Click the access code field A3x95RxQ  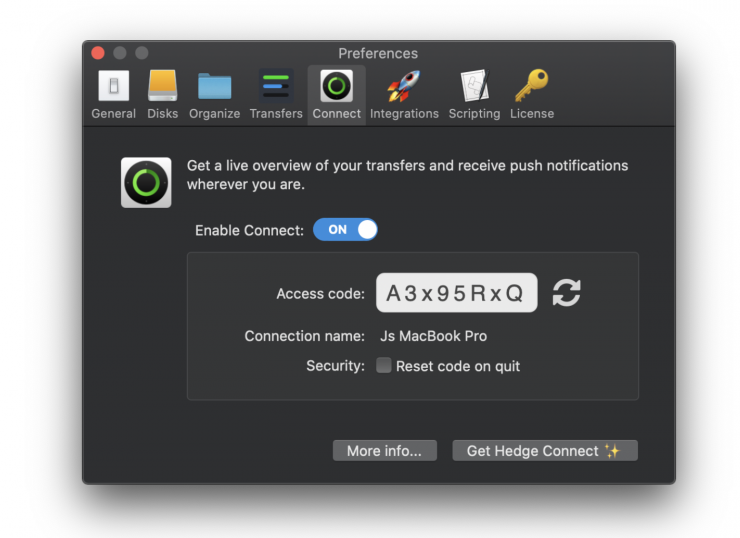coord(456,293)
